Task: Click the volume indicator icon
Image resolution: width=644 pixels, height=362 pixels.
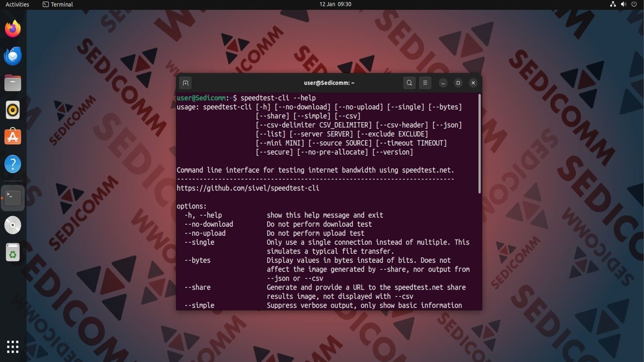Action: pos(623,4)
